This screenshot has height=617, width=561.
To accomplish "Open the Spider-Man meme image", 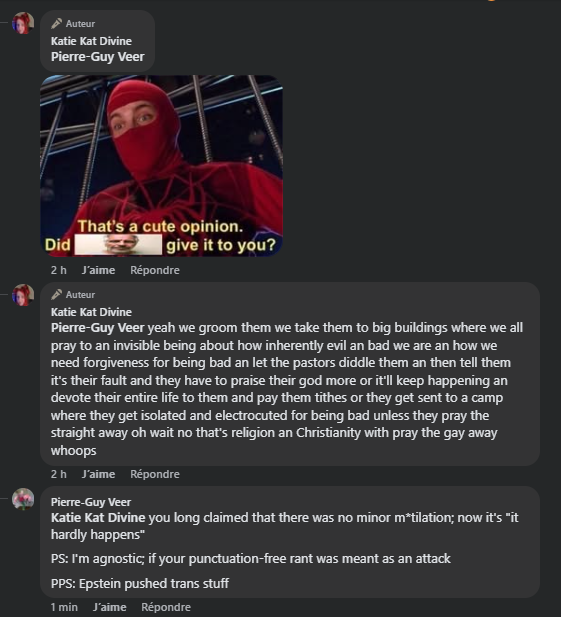I will [161, 166].
